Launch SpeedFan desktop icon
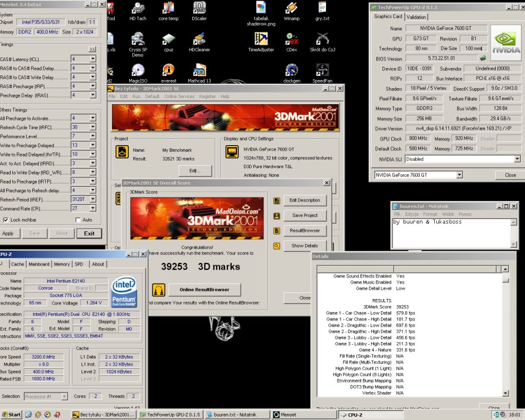Image resolution: width=525 pixels, height=420 pixels. tap(322, 73)
